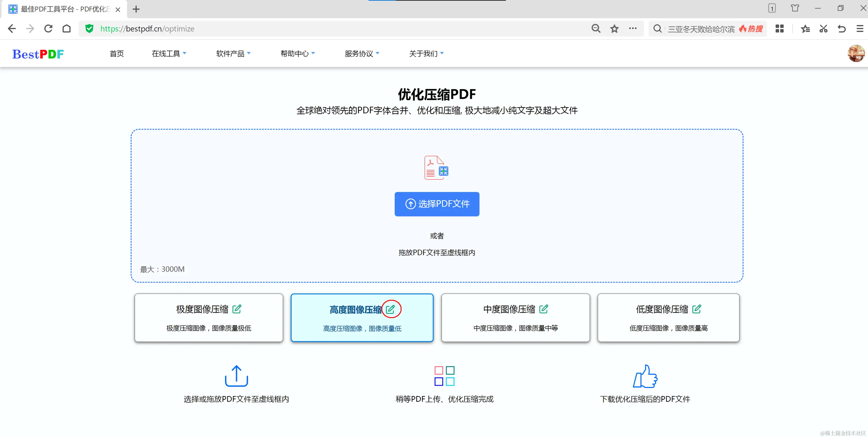The image size is (868, 438).
Task: Click edit icon on 高度图像压缩 card
Action: [x=390, y=309]
